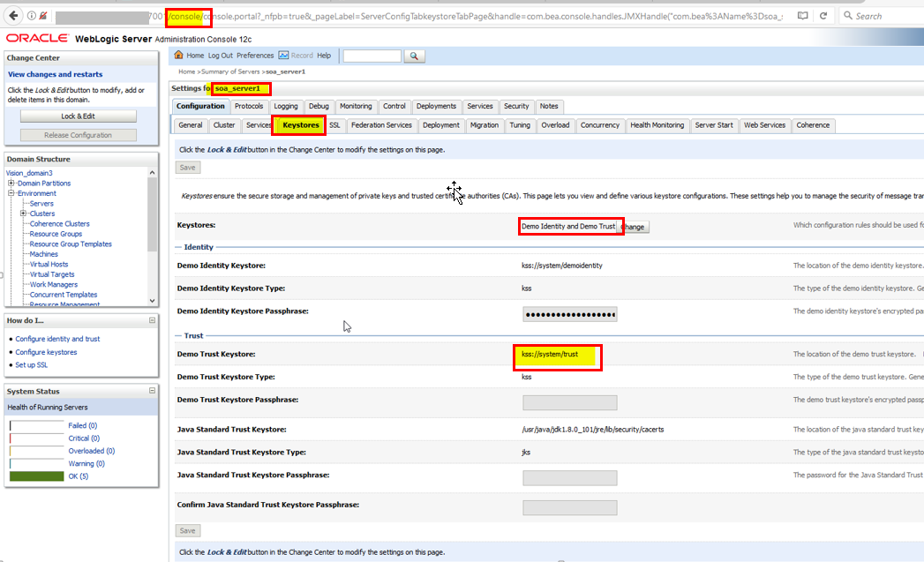
Task: Click Change button next to Keystores
Action: [634, 227]
